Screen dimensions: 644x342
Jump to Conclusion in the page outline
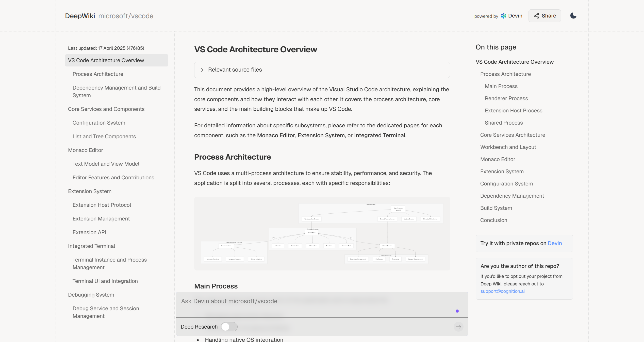tap(493, 220)
